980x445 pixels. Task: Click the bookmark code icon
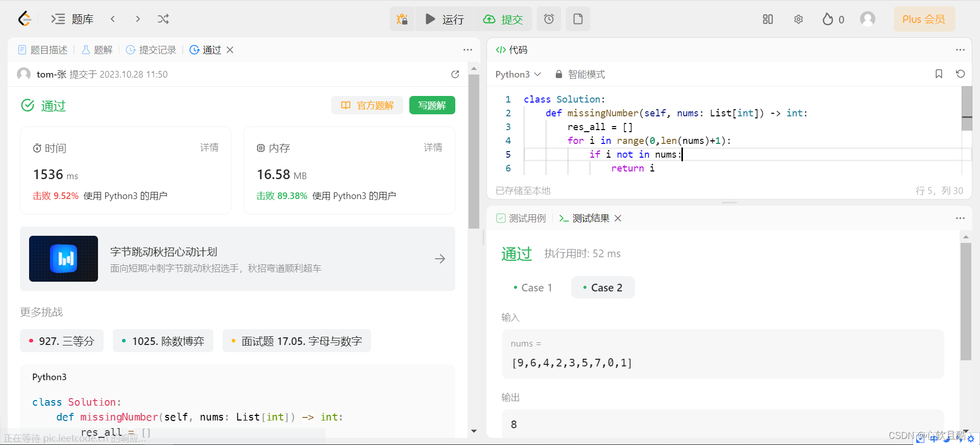[939, 74]
